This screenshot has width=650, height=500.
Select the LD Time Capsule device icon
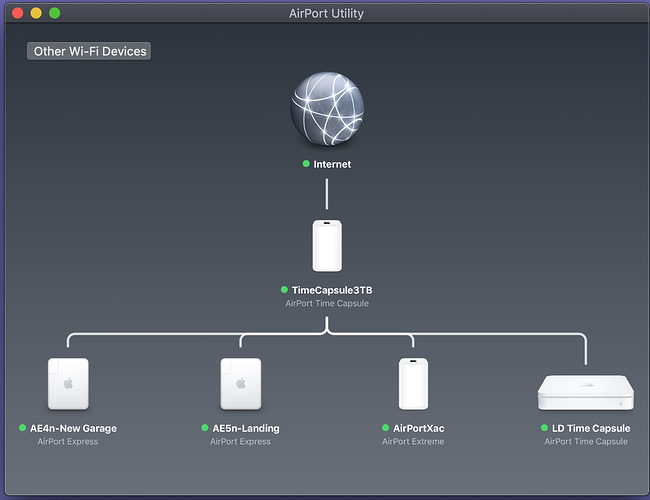[586, 393]
